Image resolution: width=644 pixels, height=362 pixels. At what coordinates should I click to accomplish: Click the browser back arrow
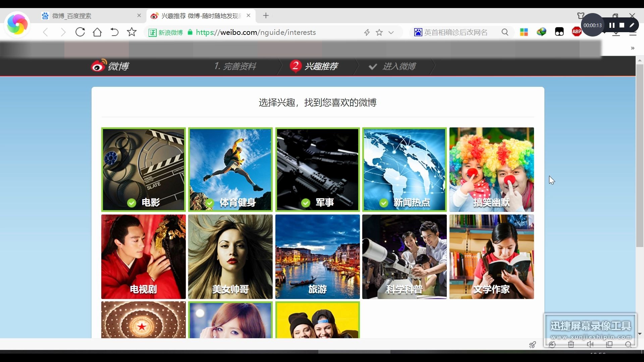[x=46, y=32]
